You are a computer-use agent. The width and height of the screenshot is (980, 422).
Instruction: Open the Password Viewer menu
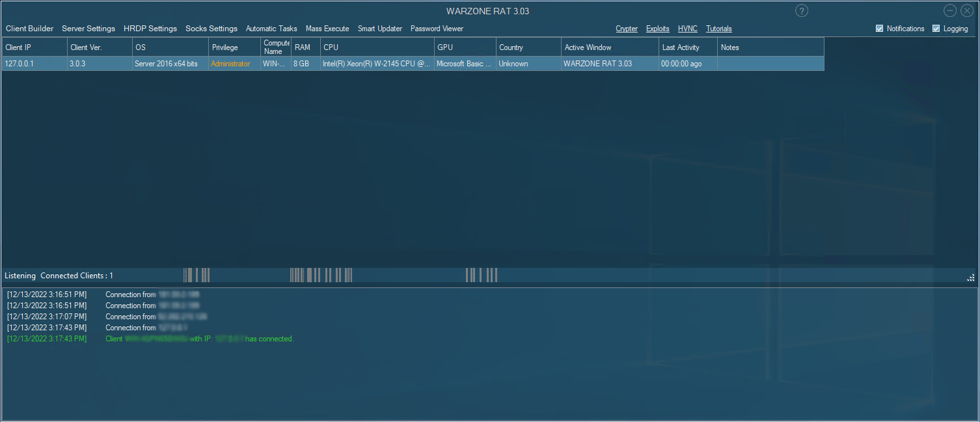(437, 29)
